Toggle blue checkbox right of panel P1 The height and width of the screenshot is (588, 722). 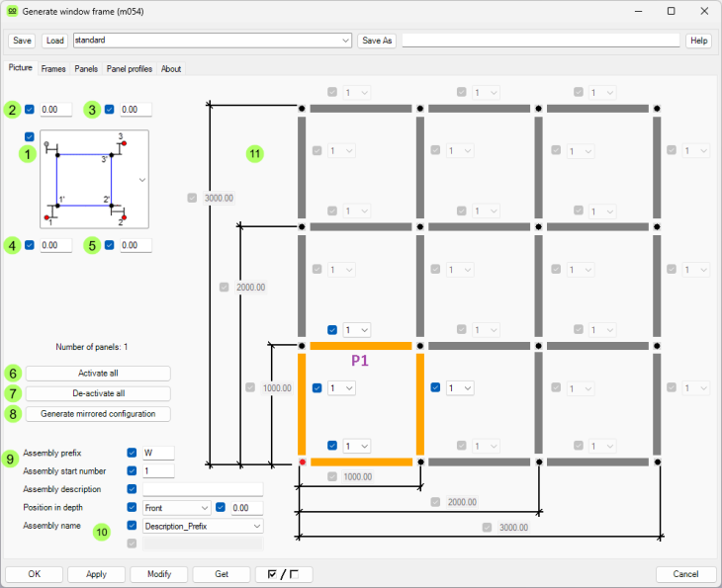point(435,387)
